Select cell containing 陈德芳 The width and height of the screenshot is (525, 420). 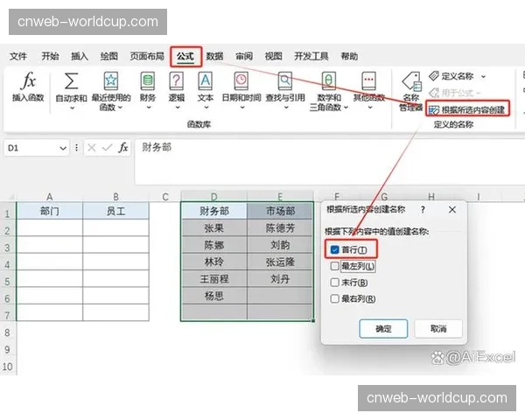pyautogui.click(x=280, y=228)
